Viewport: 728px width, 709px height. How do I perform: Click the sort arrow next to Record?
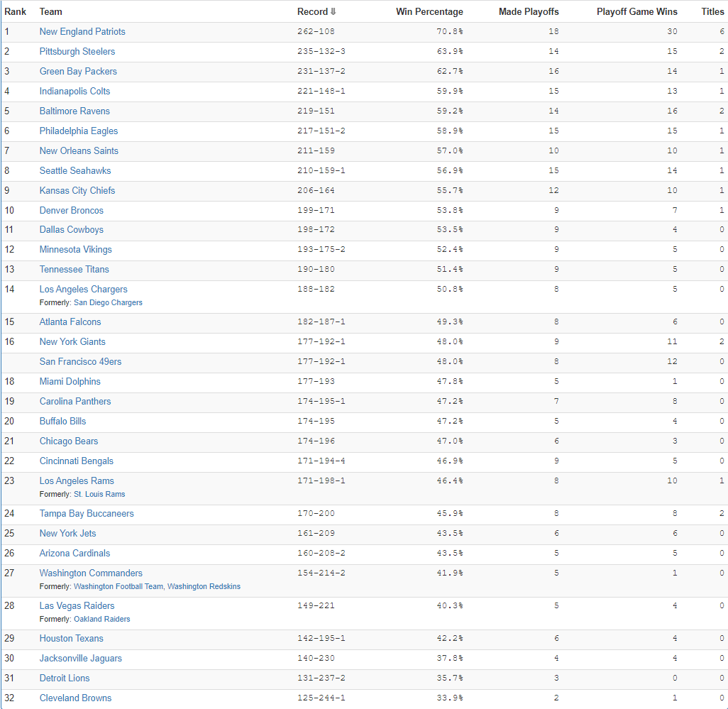[x=333, y=11]
